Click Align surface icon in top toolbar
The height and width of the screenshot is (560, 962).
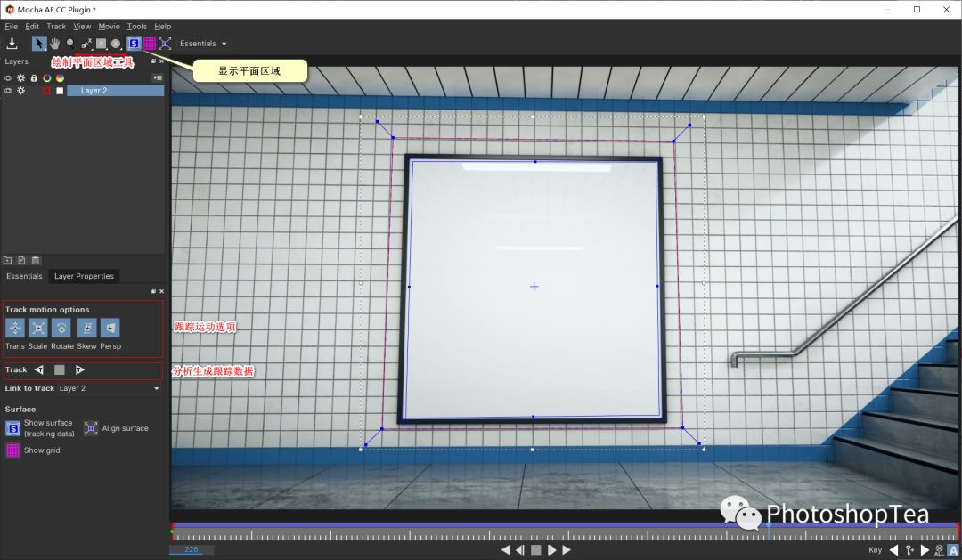[x=165, y=44]
